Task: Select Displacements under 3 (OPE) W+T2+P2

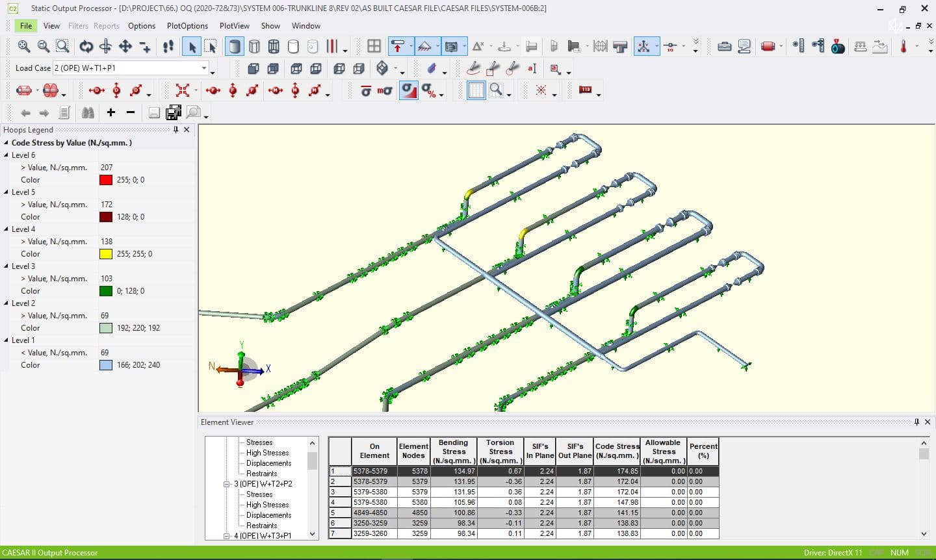Action: pos(268,515)
